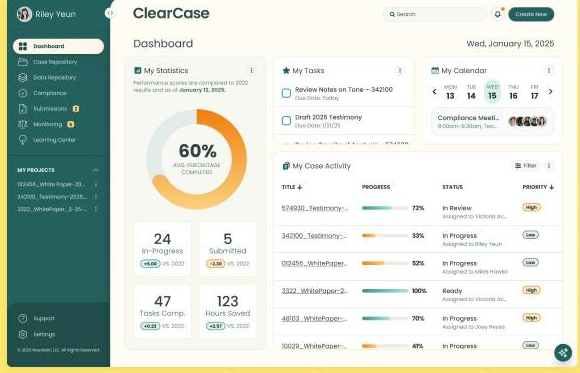The height and width of the screenshot is (373, 580).
Task: Click the Support question mark icon
Action: 23,318
